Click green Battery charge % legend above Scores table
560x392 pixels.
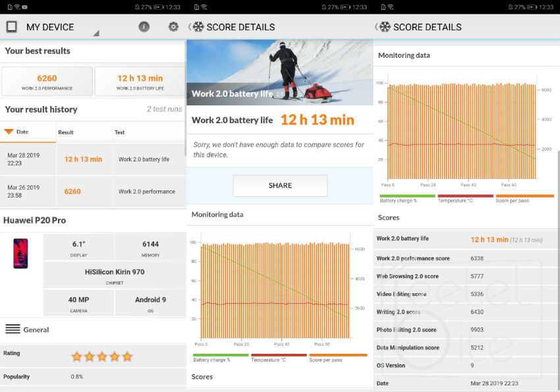coord(407,198)
